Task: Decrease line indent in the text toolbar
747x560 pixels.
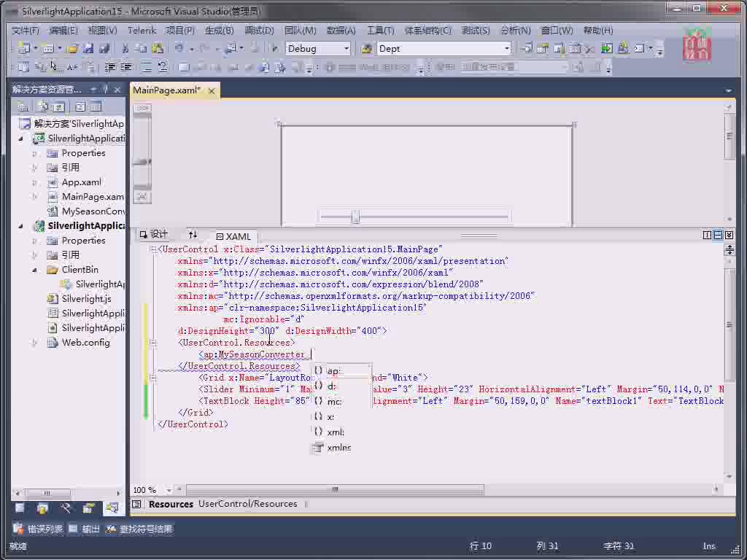Action: [x=110, y=68]
